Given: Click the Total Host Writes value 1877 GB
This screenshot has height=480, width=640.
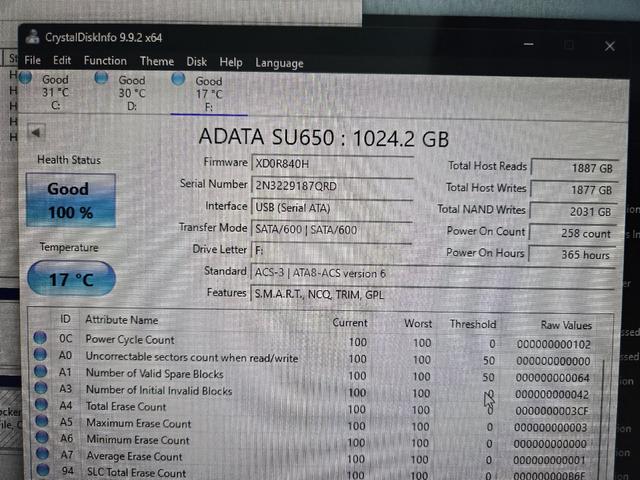Looking at the screenshot, I should (574, 190).
